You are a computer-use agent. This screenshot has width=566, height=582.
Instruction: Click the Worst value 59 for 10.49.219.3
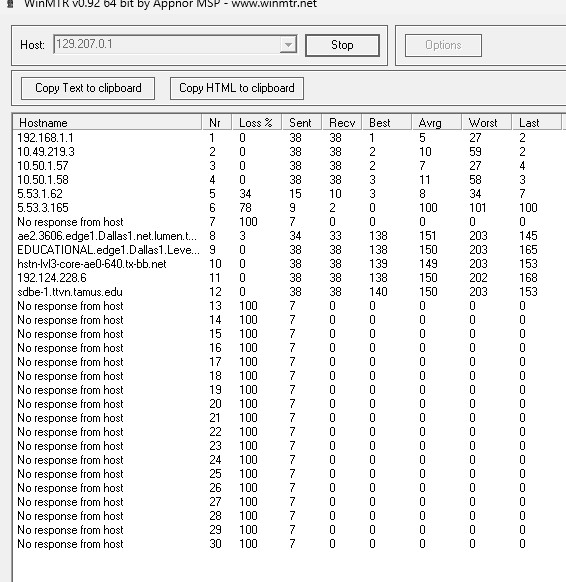click(x=475, y=152)
